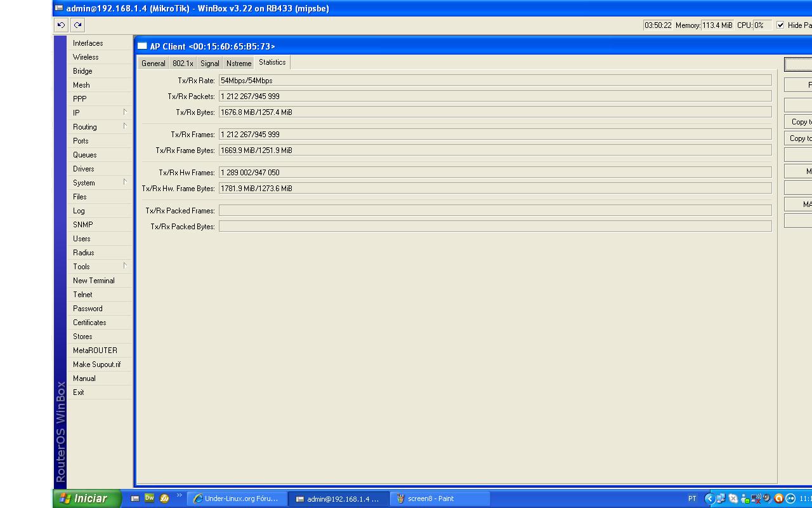Open Bridge in the sidebar
The height and width of the screenshot is (508, 812).
click(x=82, y=71)
